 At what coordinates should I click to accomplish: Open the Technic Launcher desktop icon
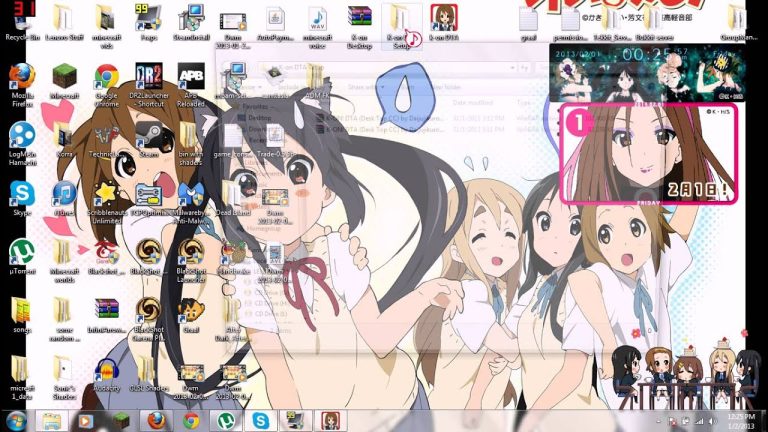[x=106, y=140]
